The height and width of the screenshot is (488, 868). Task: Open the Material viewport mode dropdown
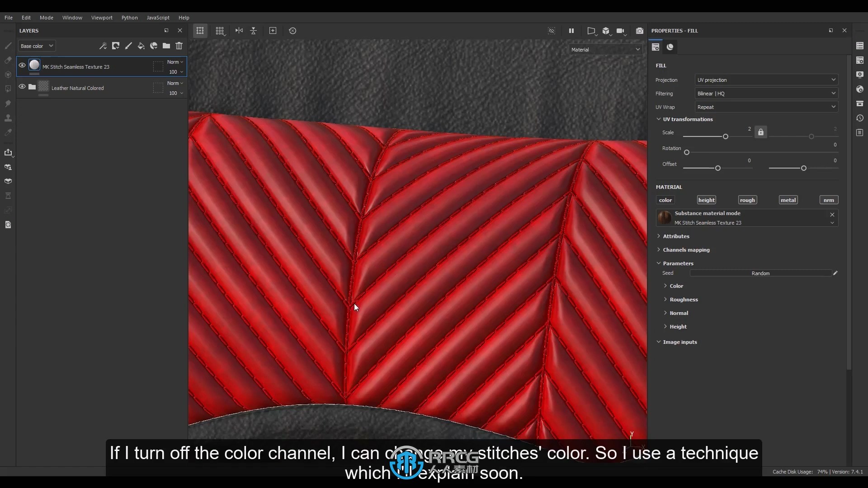click(605, 50)
